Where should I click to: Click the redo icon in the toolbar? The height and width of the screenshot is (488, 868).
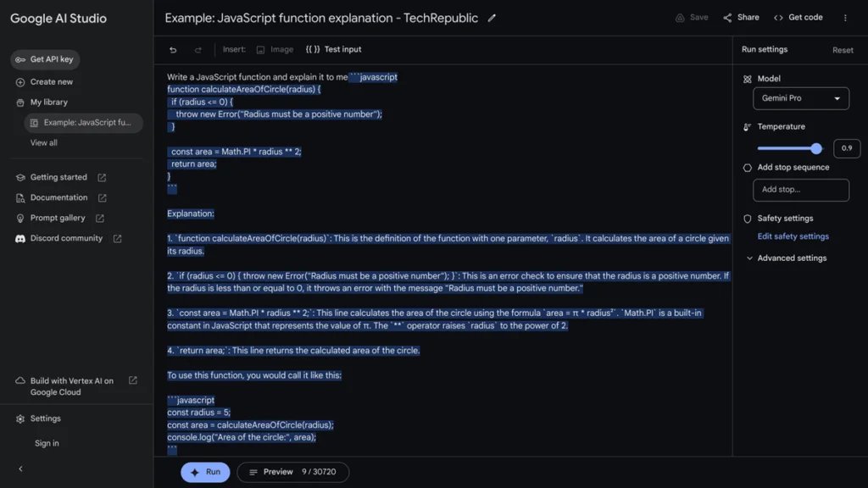click(198, 48)
